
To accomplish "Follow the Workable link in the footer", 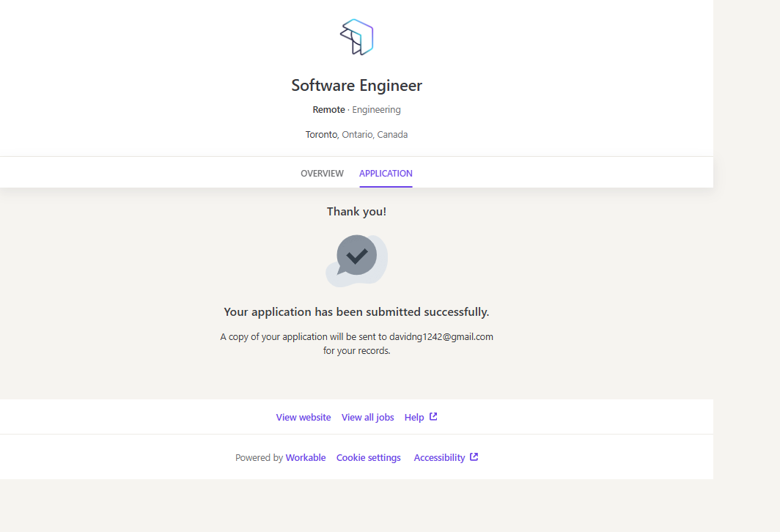I will tap(306, 458).
